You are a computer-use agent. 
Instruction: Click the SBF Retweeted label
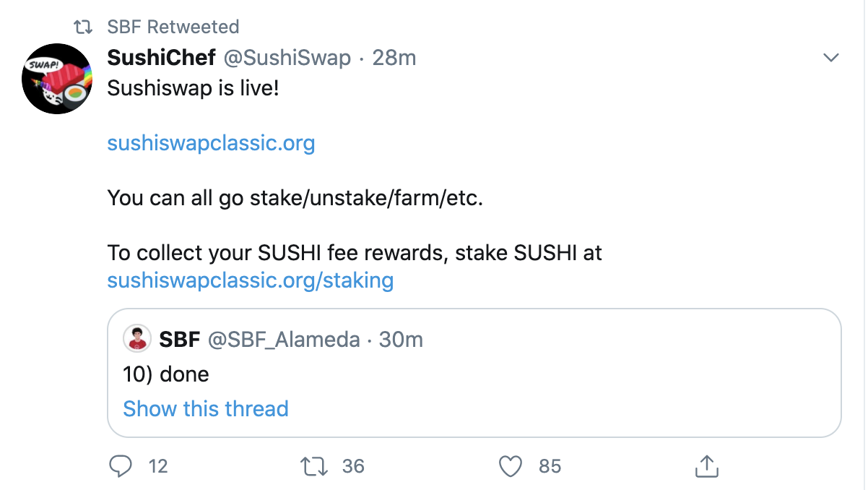pos(173,27)
